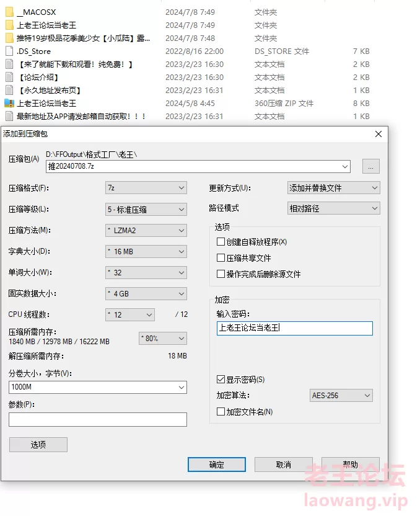
Task: Click the 帮助 button
Action: (351, 465)
